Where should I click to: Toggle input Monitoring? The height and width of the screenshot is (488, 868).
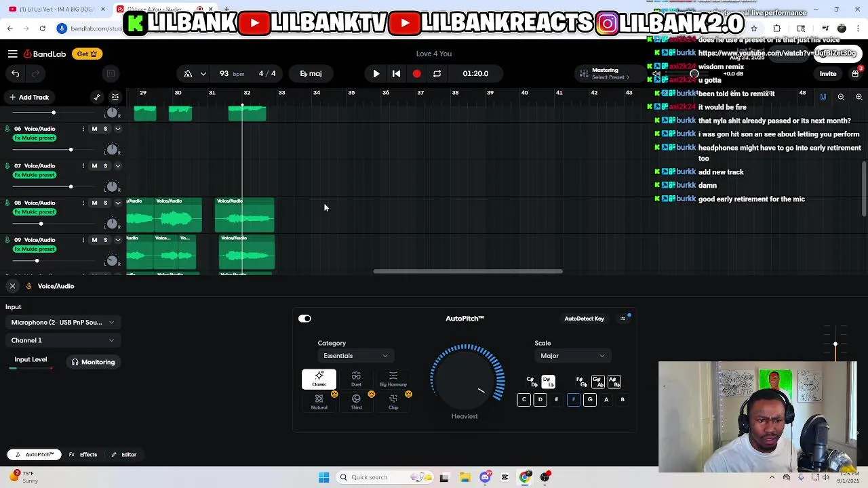pos(93,362)
